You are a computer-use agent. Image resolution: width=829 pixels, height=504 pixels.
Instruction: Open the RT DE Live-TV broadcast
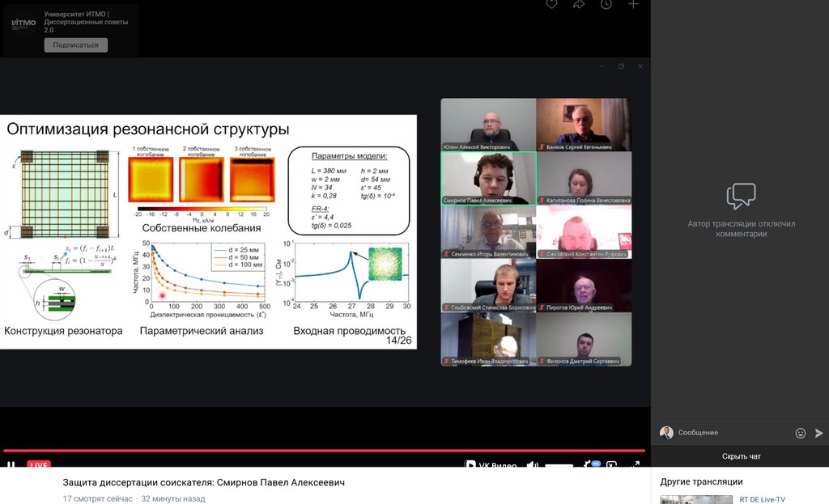762,499
